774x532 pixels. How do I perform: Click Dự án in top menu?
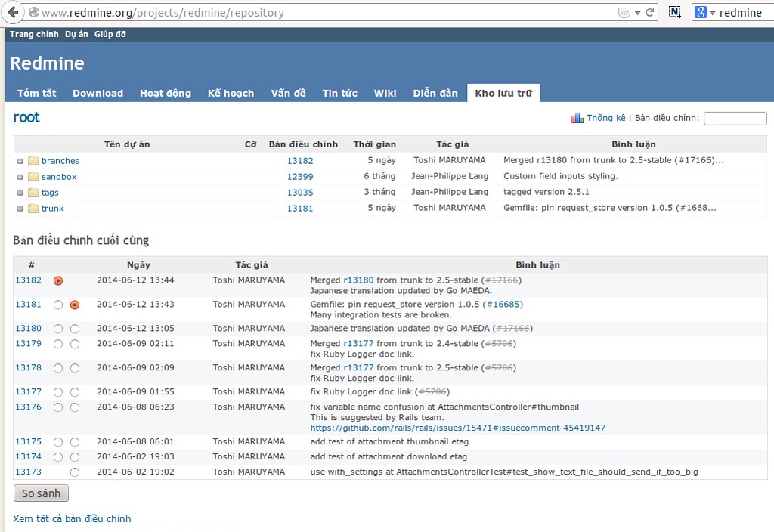tap(76, 34)
